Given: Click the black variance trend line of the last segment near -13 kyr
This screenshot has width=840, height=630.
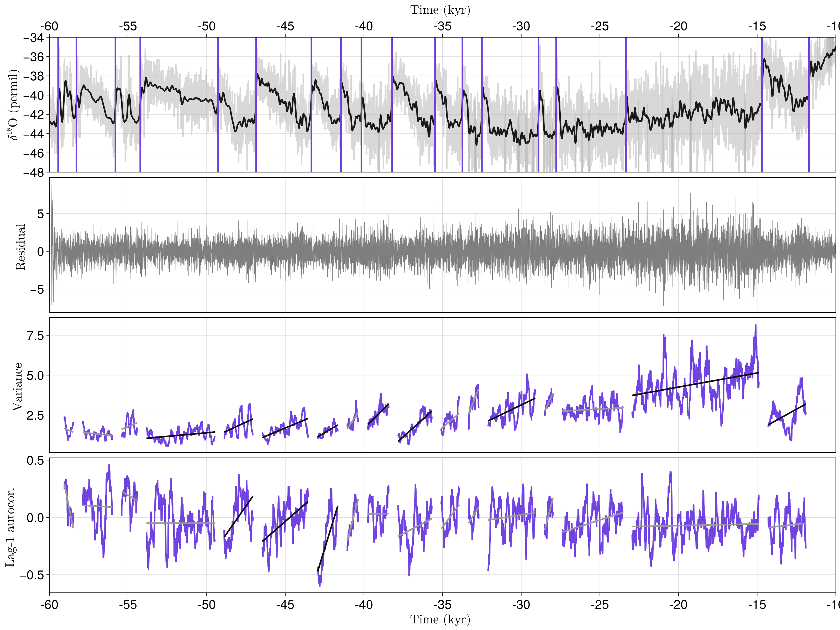Looking at the screenshot, I should pos(787,414).
